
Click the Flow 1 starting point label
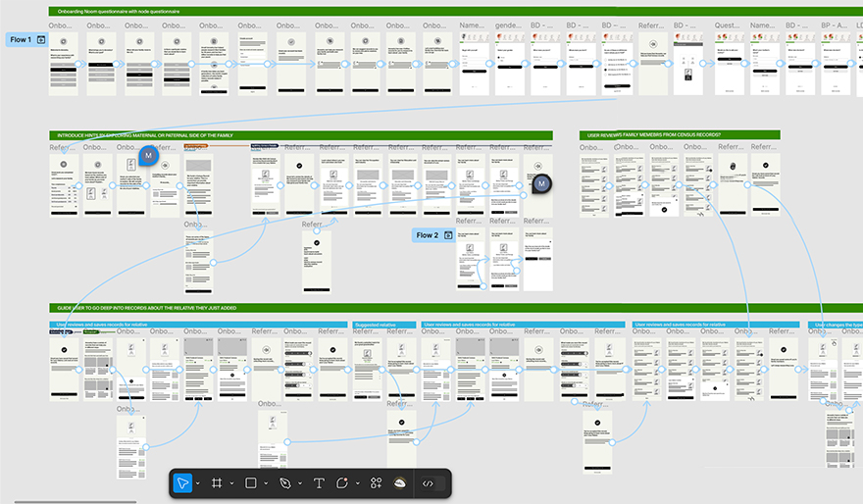point(20,39)
